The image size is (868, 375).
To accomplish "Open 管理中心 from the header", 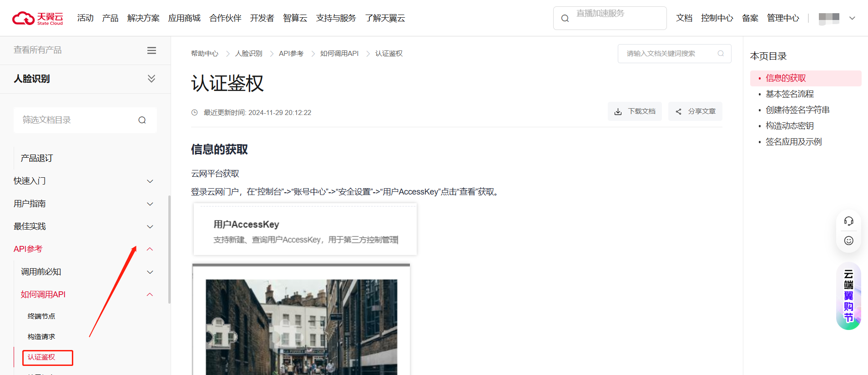I will 783,18.
